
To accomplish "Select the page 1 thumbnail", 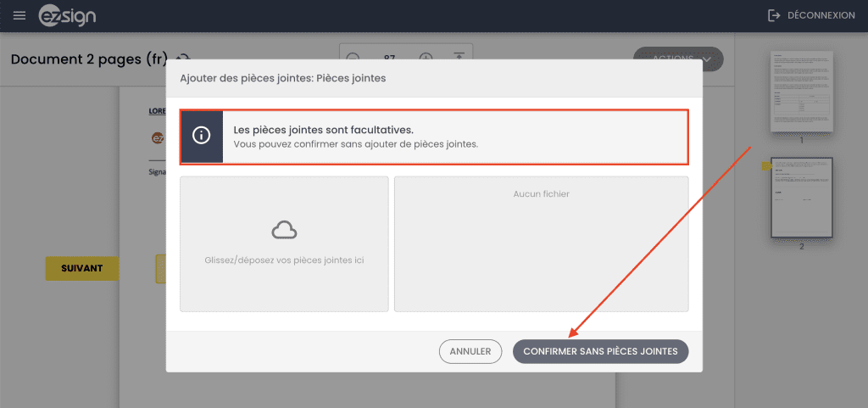I will click(801, 92).
